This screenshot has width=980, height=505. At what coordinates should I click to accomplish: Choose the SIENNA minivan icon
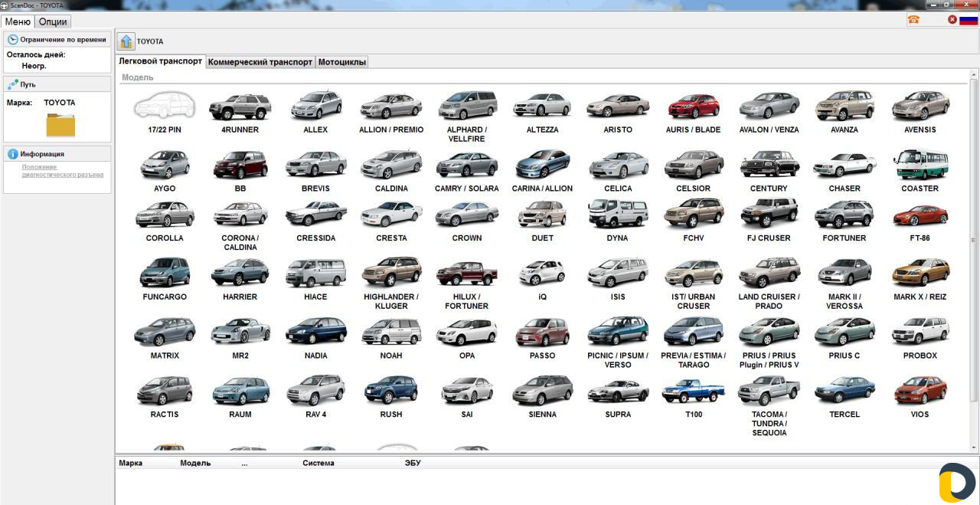(542, 391)
